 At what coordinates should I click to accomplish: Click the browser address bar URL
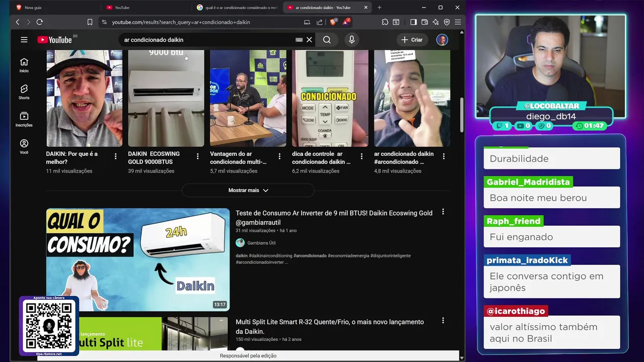(x=181, y=22)
